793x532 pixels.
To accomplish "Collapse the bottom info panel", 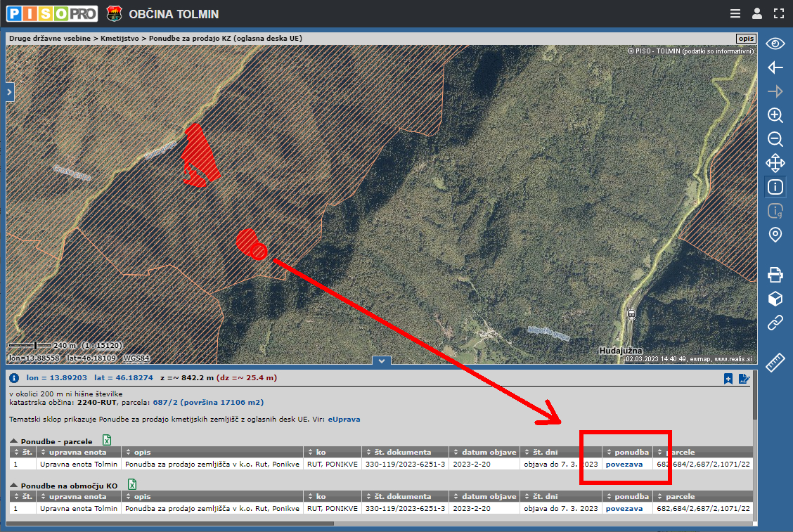I will coord(381,361).
